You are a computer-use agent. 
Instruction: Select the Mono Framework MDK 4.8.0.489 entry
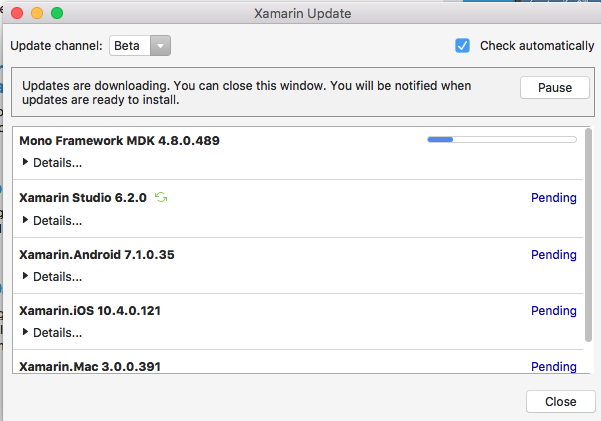(119, 141)
